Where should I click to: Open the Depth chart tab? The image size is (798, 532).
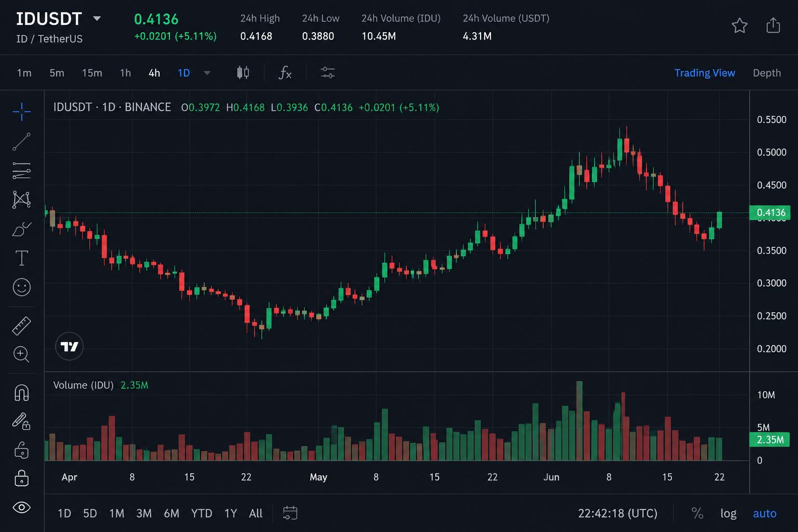[767, 73]
